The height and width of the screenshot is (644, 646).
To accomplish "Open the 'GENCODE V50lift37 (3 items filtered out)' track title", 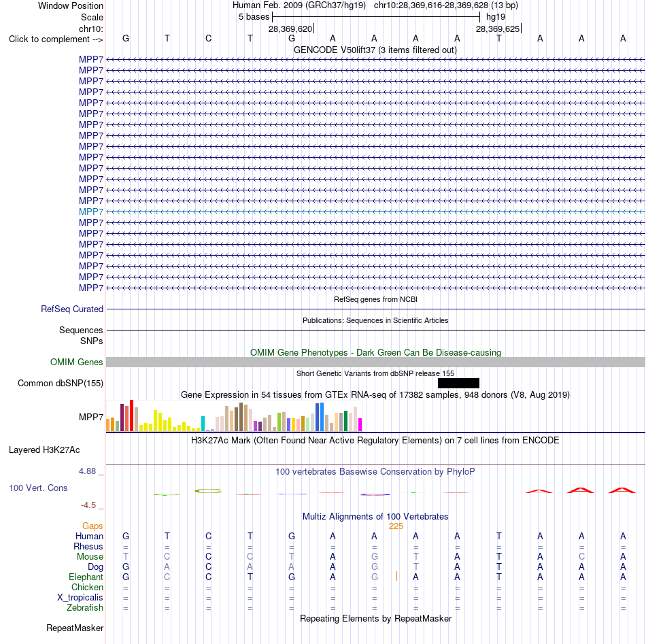I will tap(375, 50).
